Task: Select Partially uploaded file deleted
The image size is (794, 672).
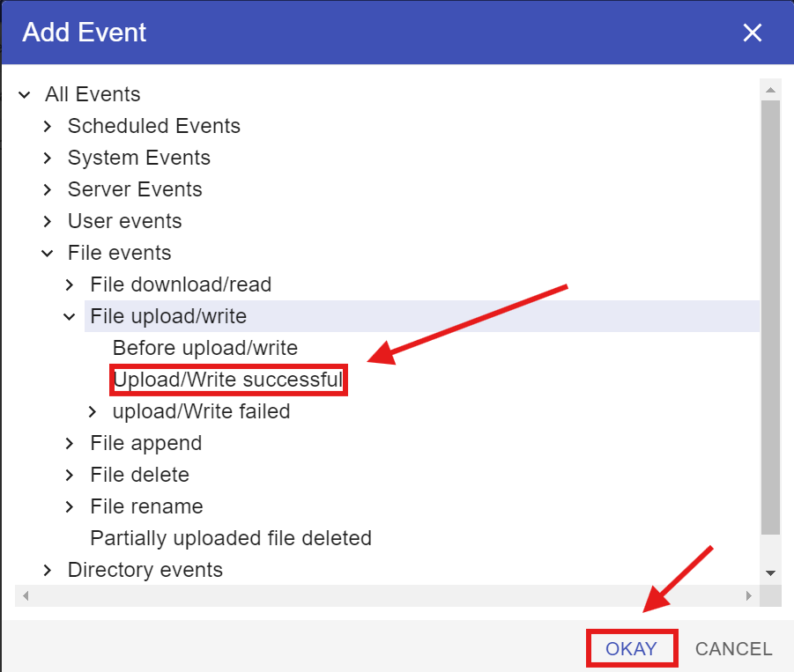Action: point(230,538)
